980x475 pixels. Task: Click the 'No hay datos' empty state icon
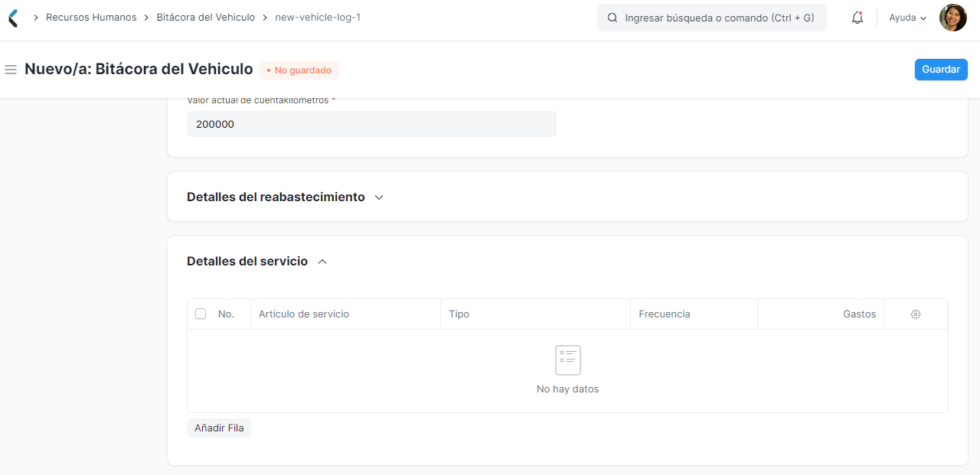click(567, 360)
